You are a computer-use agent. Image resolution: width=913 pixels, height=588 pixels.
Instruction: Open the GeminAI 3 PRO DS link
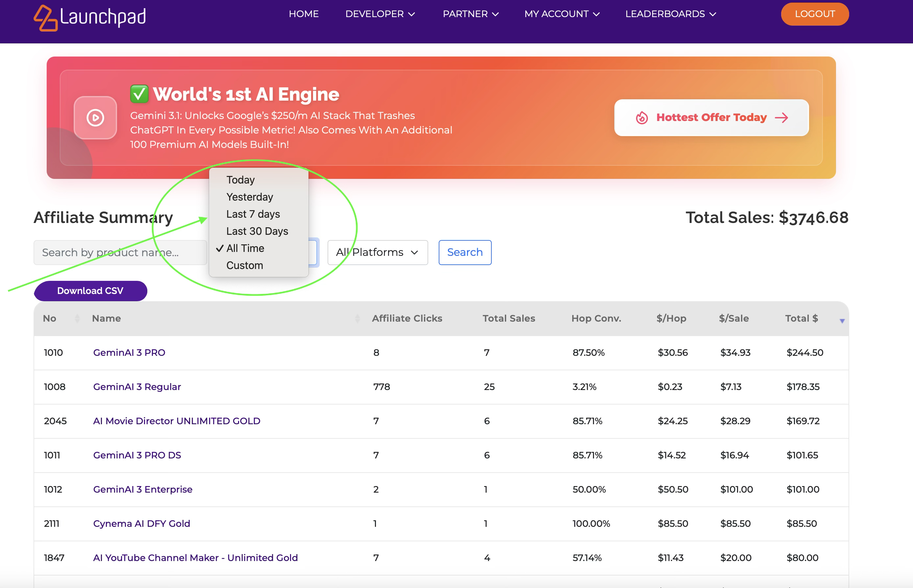[137, 455]
